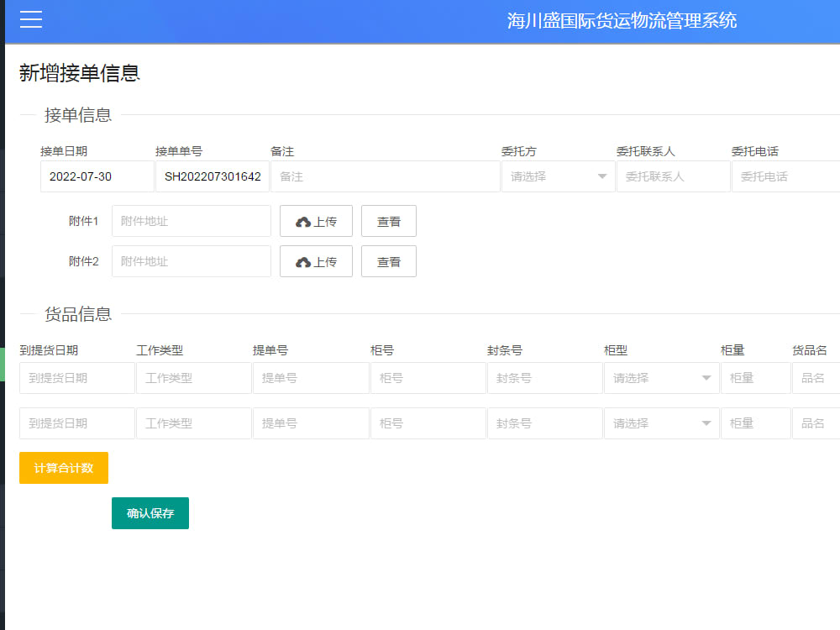The height and width of the screenshot is (630, 840).
Task: Click the 确认保存 save button
Action: (150, 512)
